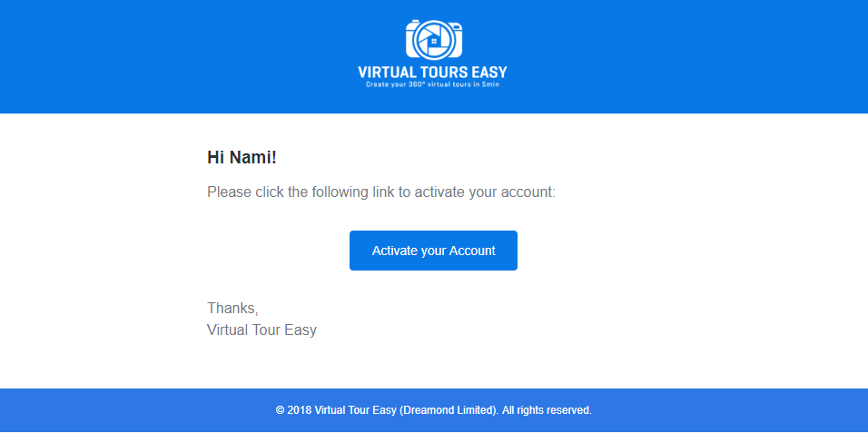Click the word account before the colon
This screenshot has height=433, width=868.
(526, 192)
